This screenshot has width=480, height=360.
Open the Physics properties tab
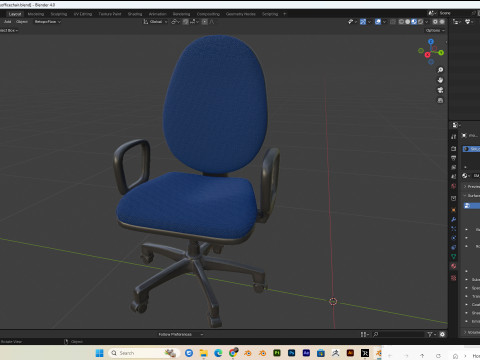(454, 238)
